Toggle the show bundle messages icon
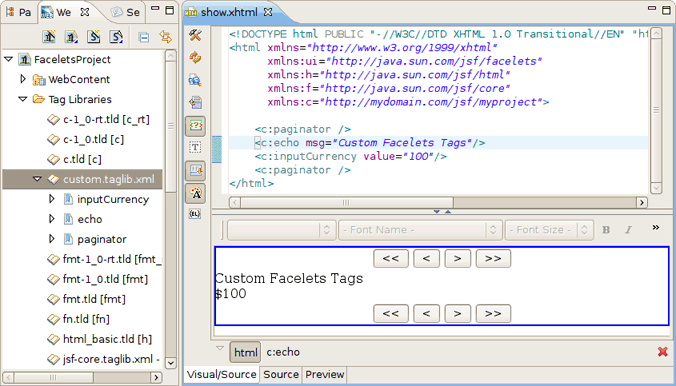676x386 pixels. click(195, 170)
